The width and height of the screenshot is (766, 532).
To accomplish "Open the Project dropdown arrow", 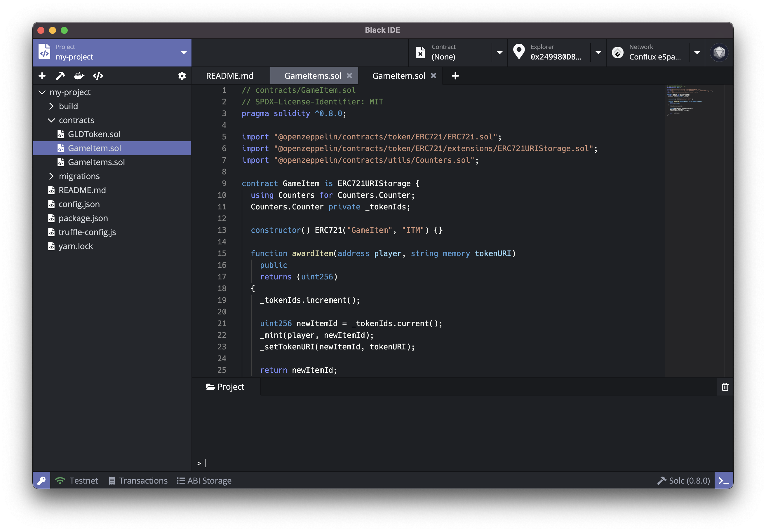I will 184,53.
